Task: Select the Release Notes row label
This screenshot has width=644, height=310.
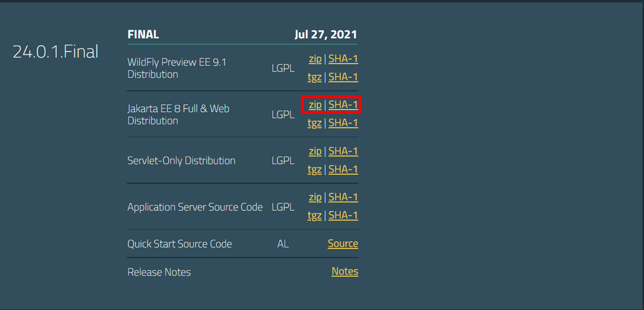Action: coord(159,272)
